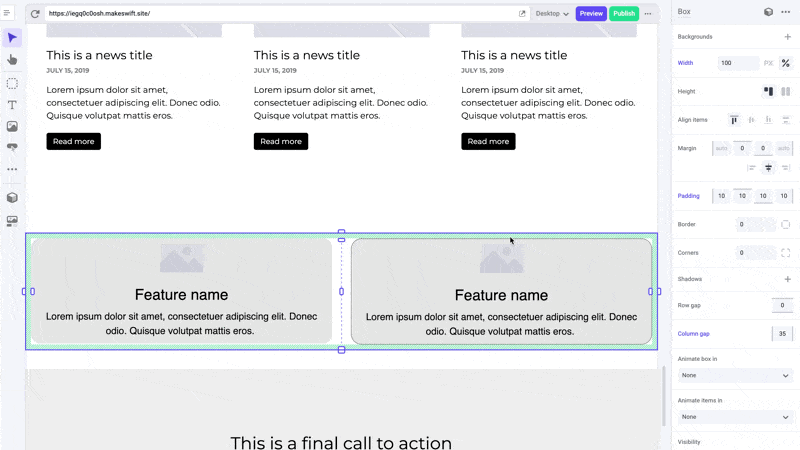The image size is (800, 450).
Task: Open the Animate box in dropdown
Action: coord(735,376)
